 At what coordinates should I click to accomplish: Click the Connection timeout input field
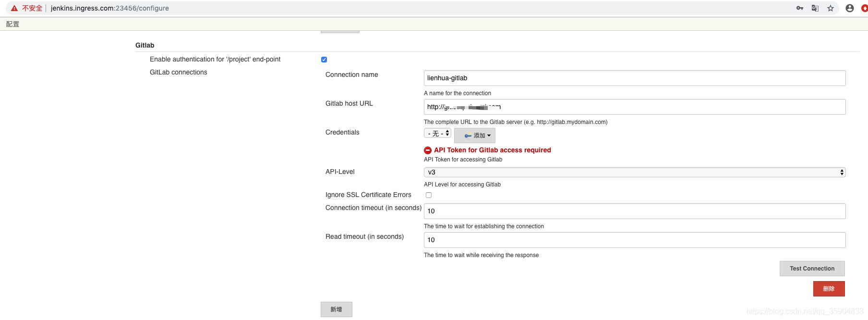[x=635, y=211]
